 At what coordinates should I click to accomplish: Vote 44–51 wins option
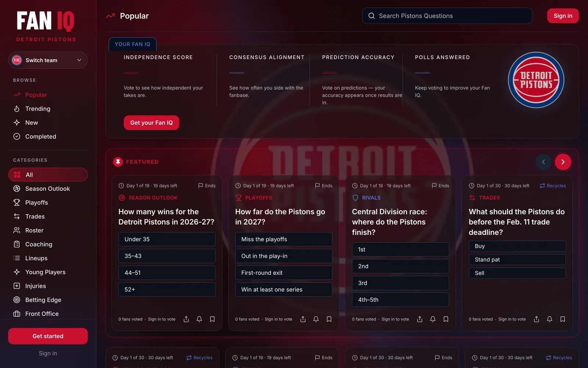[x=167, y=273]
